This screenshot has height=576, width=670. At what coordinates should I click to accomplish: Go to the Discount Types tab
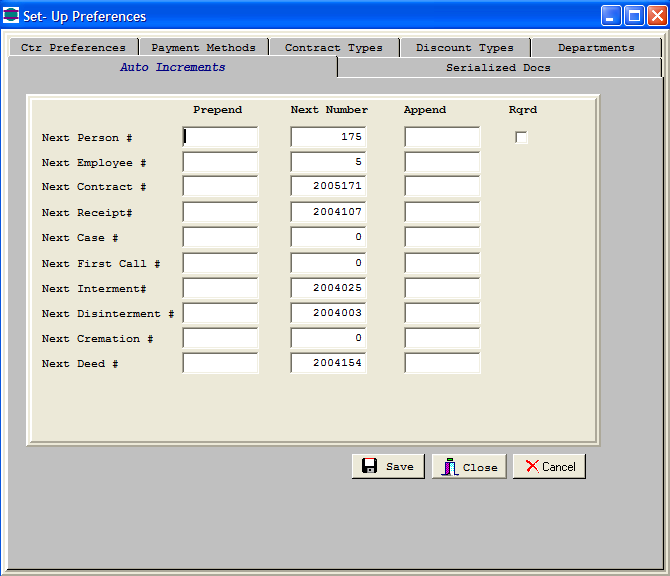click(464, 47)
